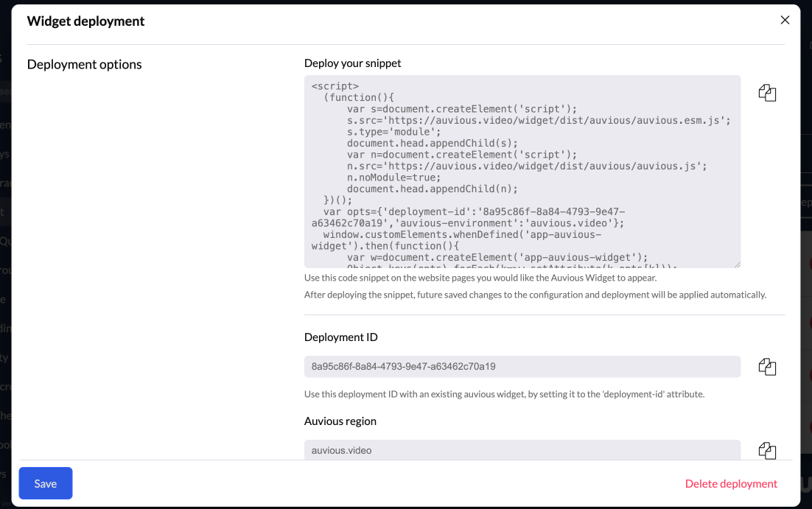Click the Deployment ID field label
This screenshot has height=509, width=812.
click(340, 337)
